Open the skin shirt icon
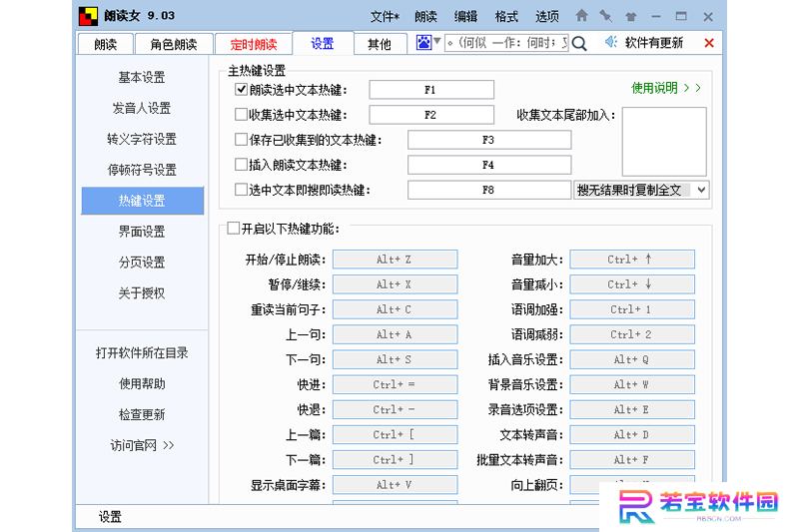The image size is (799, 532). 631,17
